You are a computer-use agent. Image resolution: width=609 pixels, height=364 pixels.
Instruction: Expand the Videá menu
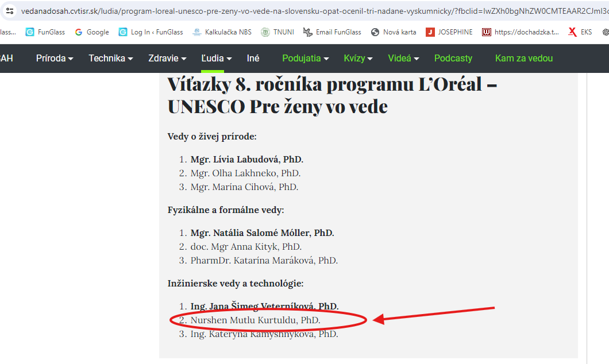tap(403, 58)
